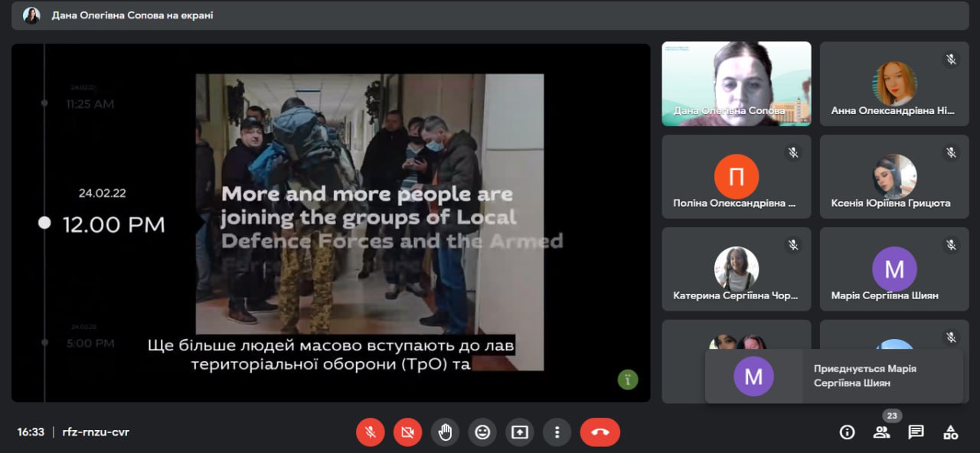The image size is (980, 453).
Task: Click muted mic icon on Марія Шиян's tile
Action: 951,246
